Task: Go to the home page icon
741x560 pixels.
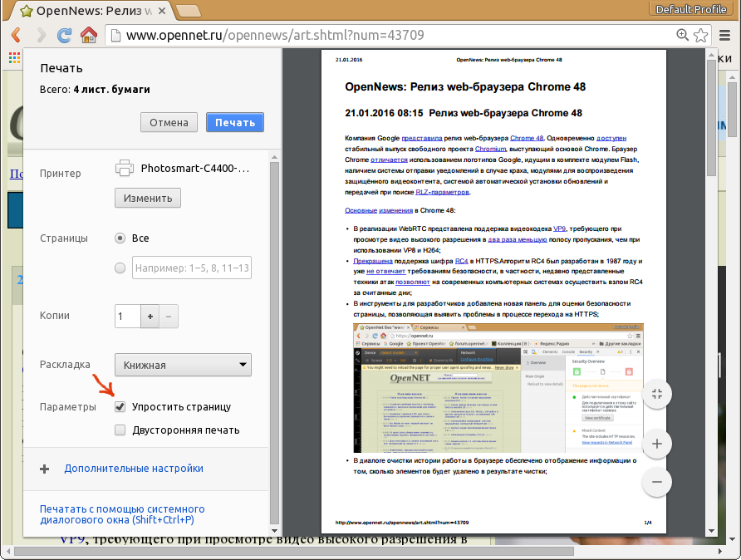Action: tap(89, 35)
